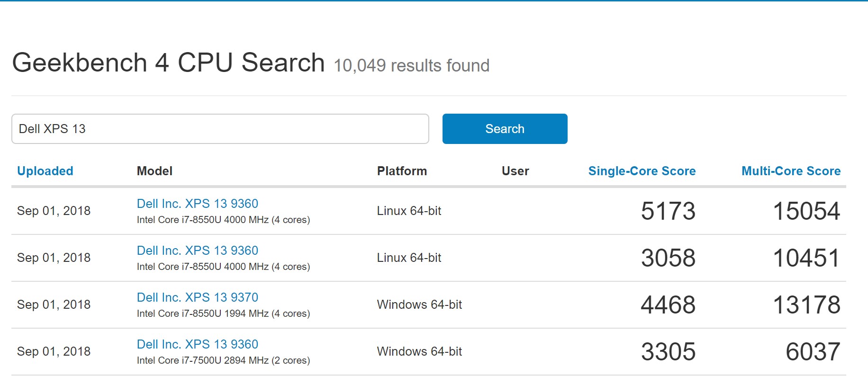Click Sep 01, 2018 date in the 10451 row
868x376 pixels.
(x=54, y=258)
